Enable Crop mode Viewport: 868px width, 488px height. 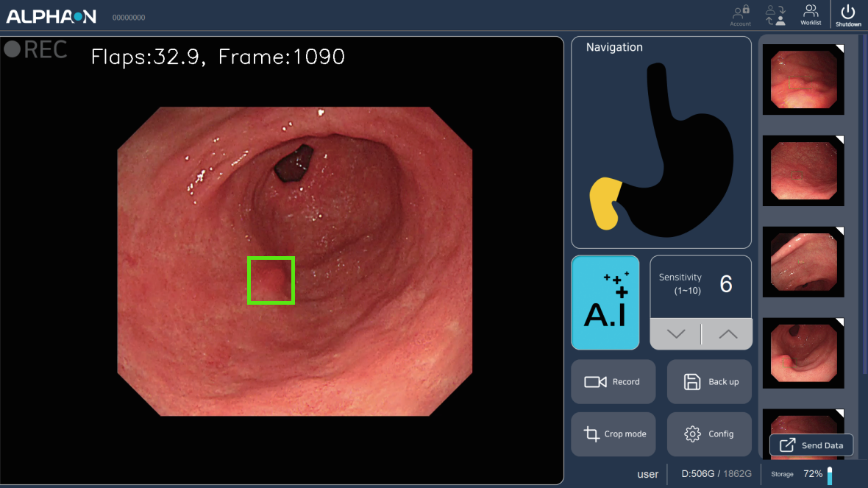613,434
